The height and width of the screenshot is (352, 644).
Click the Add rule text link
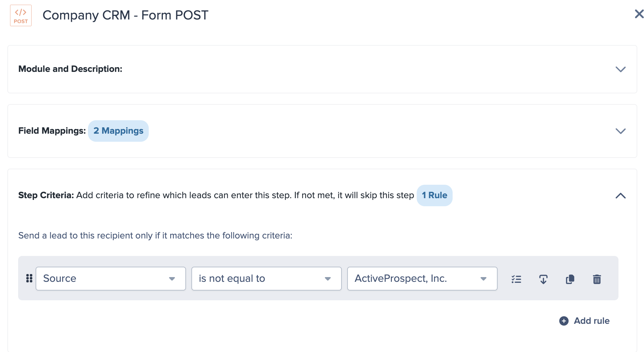coord(591,321)
